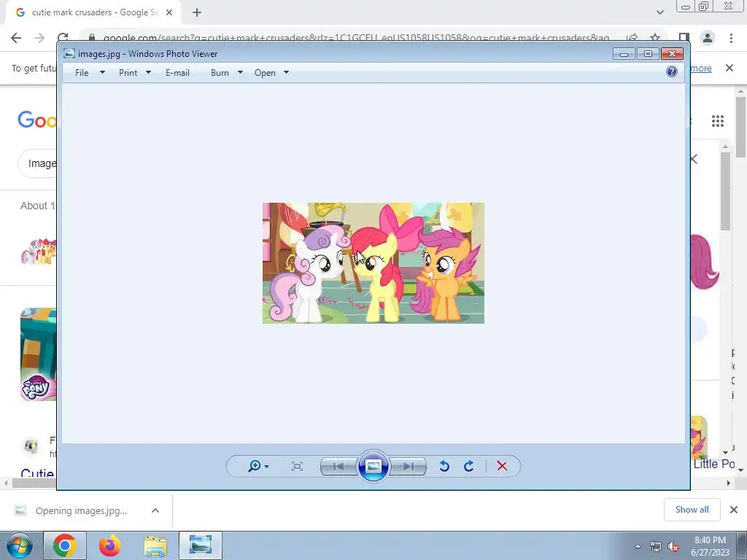Screen dimensions: 747x560
Task: Click the Chrome page horizontal scrollbar
Action: (x=34, y=483)
